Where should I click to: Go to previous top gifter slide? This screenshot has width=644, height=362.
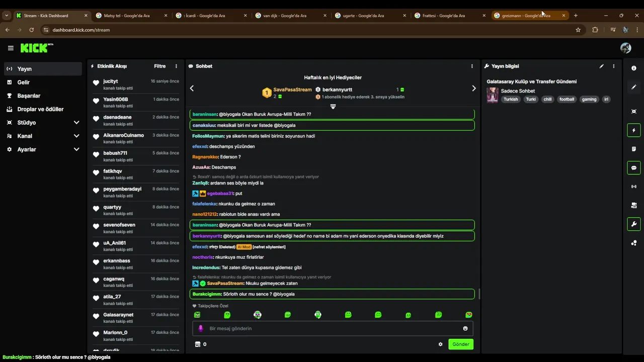192,88
